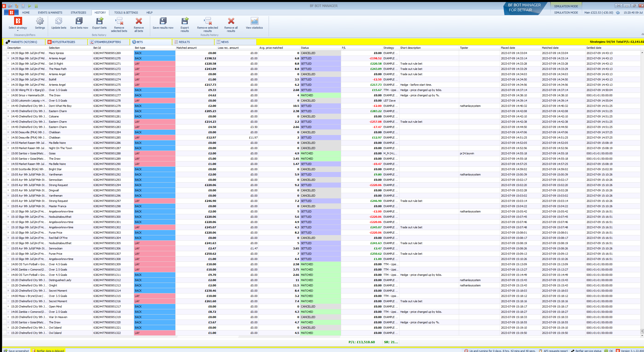The image size is (644, 352).
Task: Sort by the Matched amount column header
Action: [x=196, y=48]
